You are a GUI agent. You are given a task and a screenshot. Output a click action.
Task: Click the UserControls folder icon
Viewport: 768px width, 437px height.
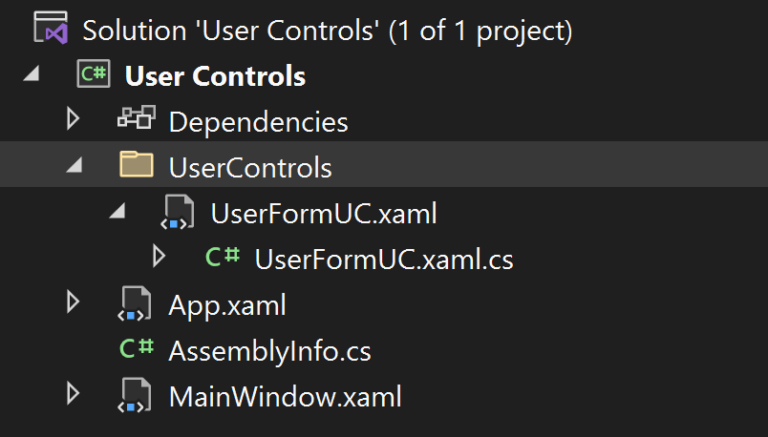coord(136,164)
